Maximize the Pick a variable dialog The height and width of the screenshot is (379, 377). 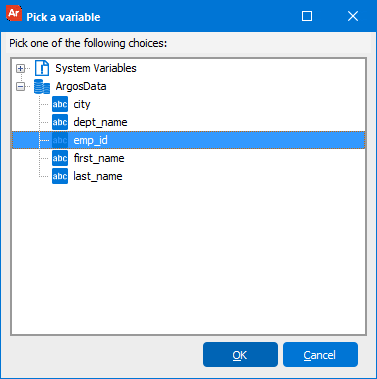click(x=307, y=16)
